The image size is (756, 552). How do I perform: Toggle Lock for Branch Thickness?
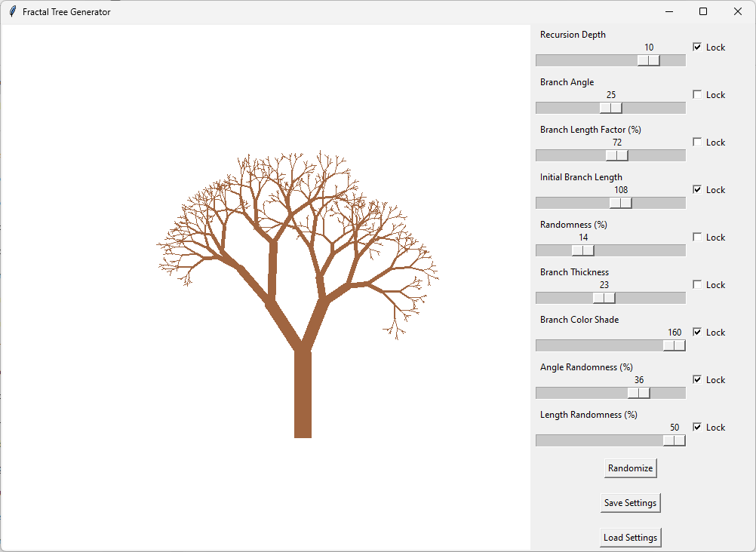tap(698, 284)
